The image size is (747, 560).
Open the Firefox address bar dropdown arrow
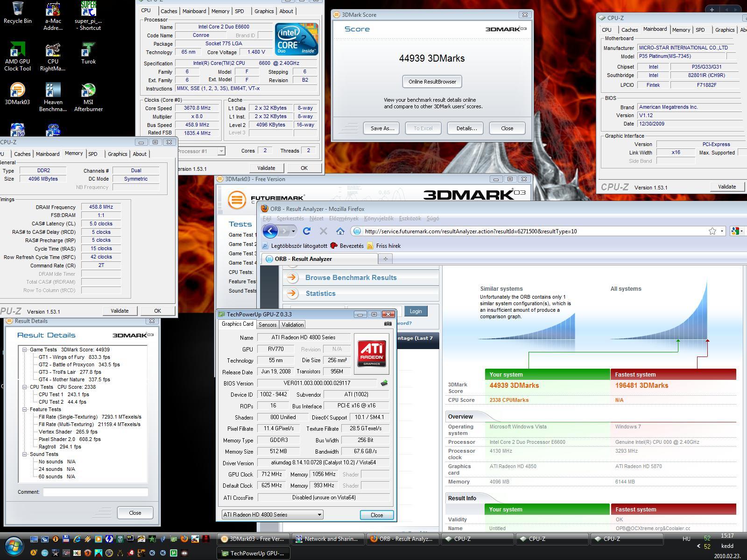pyautogui.click(x=722, y=231)
